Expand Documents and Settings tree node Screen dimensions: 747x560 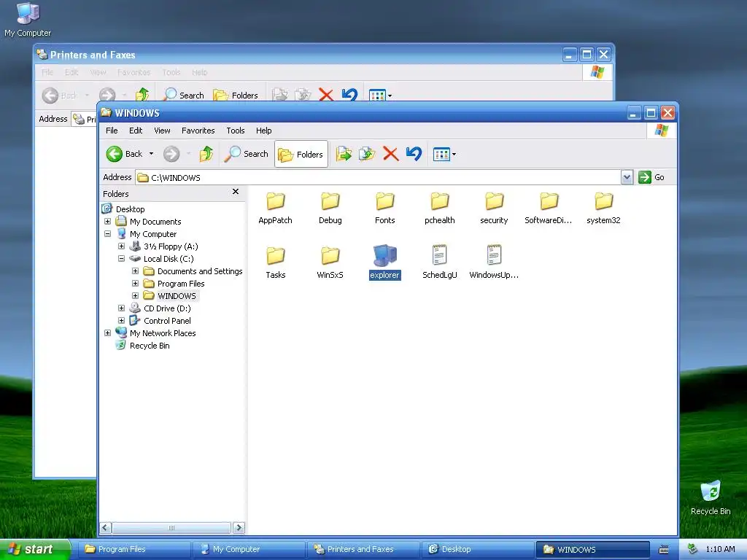point(135,271)
